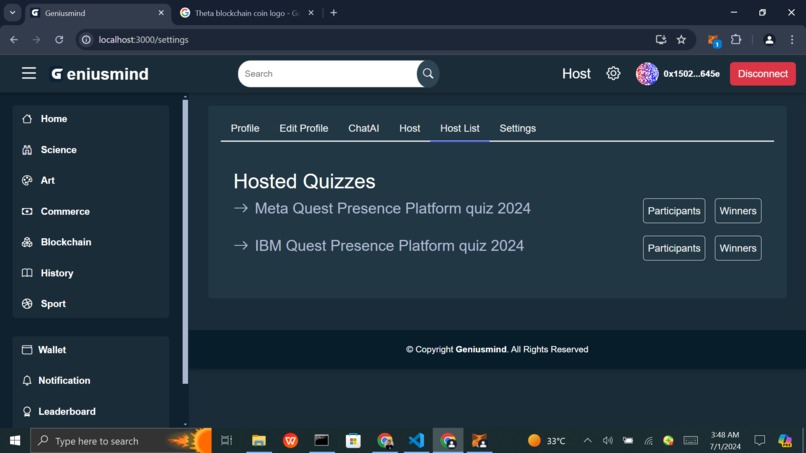Close the Geniusmind browser tab
This screenshot has width=806, height=453.
pos(161,13)
